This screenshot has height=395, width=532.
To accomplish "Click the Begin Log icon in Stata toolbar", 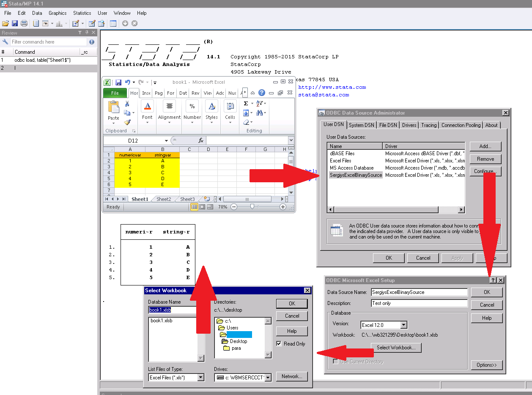I will (x=36, y=23).
